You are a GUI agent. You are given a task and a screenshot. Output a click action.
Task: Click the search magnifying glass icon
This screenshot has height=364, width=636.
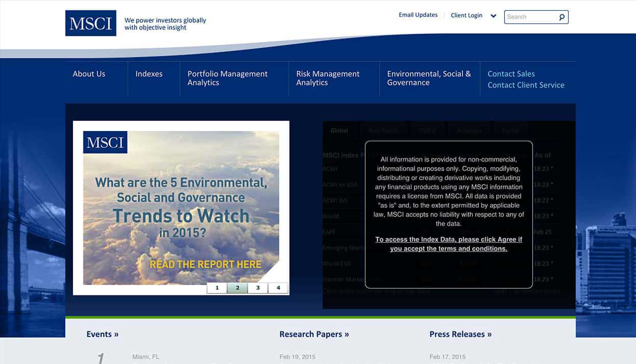click(561, 17)
